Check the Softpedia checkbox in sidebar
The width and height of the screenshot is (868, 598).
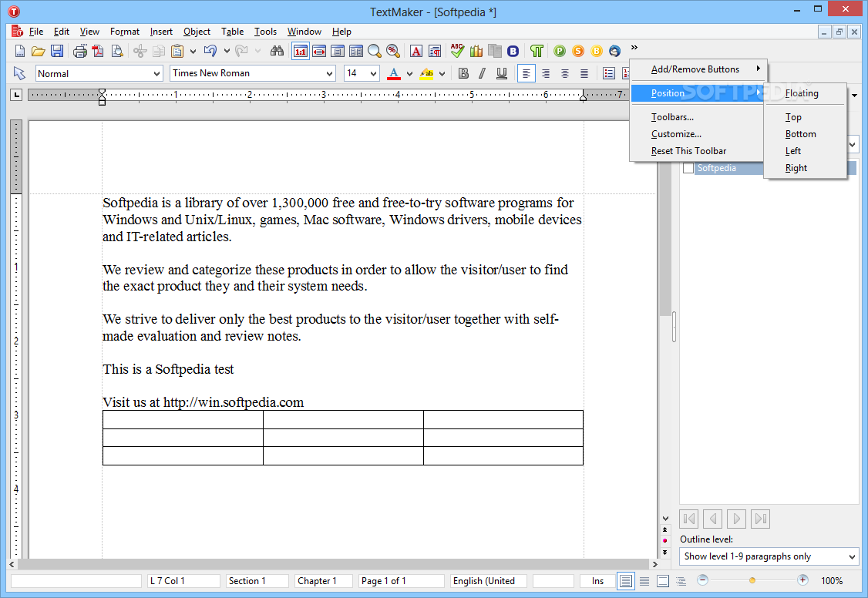(688, 168)
